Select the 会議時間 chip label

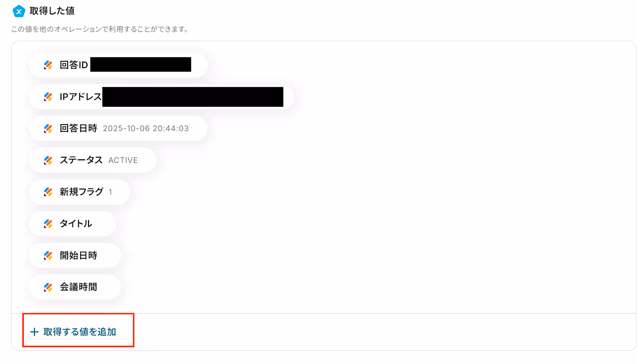pos(78,287)
